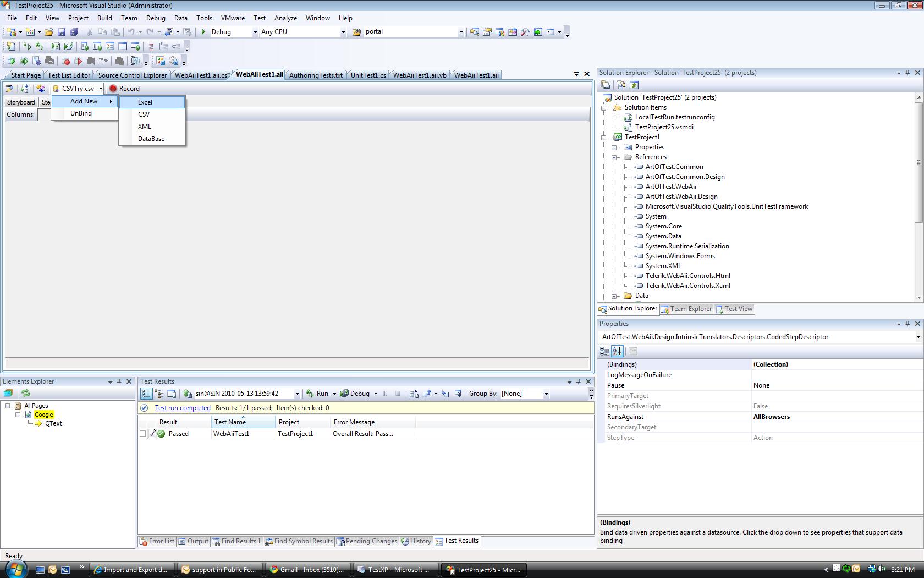
Task: Select Excel from the Add New submenu
Action: 145,102
